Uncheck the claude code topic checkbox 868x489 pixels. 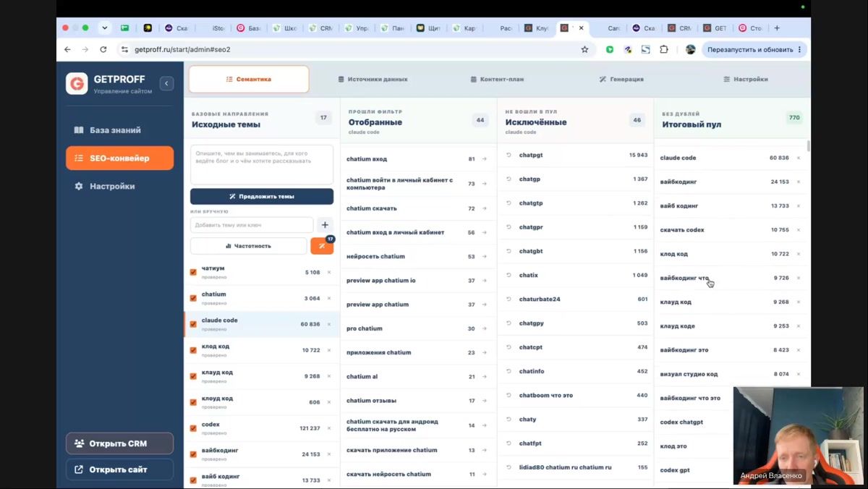point(193,324)
